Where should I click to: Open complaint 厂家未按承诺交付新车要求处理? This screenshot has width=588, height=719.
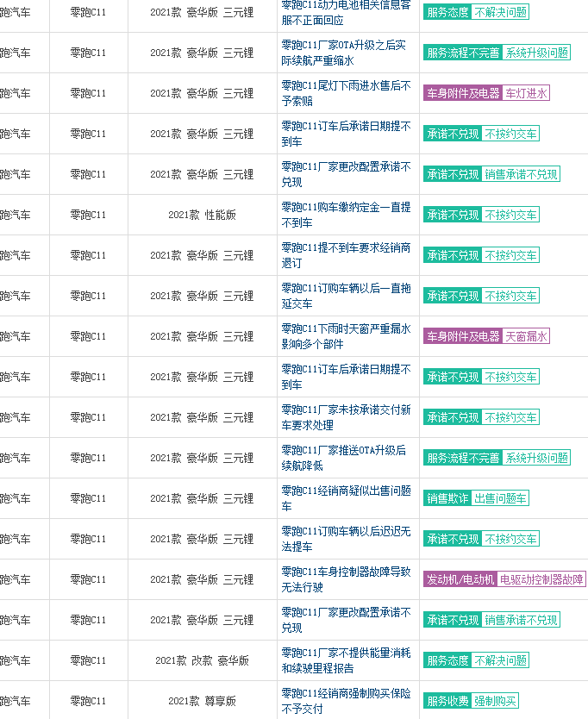pos(346,417)
